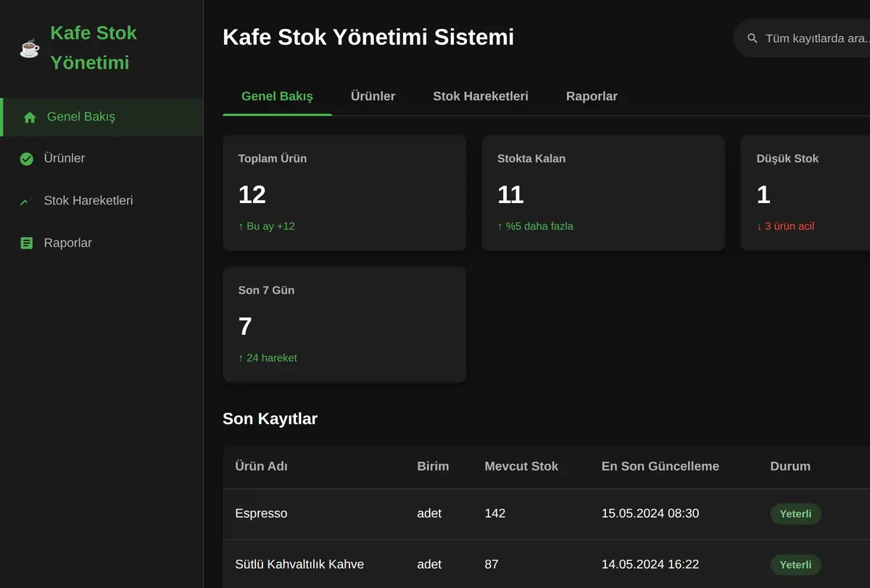Click the Son Kayıtlar section heading
The width and height of the screenshot is (870, 588).
click(x=270, y=419)
